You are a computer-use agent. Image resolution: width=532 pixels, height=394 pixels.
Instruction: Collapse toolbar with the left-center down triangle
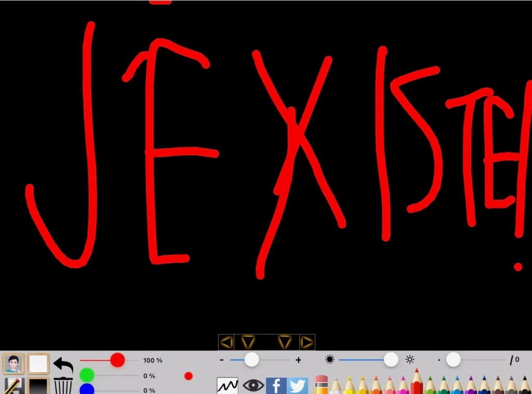[248, 342]
